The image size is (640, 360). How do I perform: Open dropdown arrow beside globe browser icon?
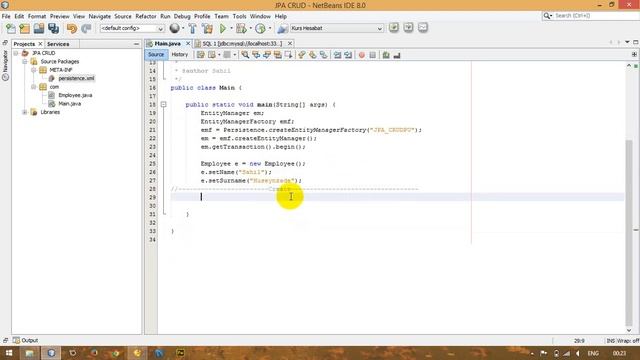[x=183, y=28]
